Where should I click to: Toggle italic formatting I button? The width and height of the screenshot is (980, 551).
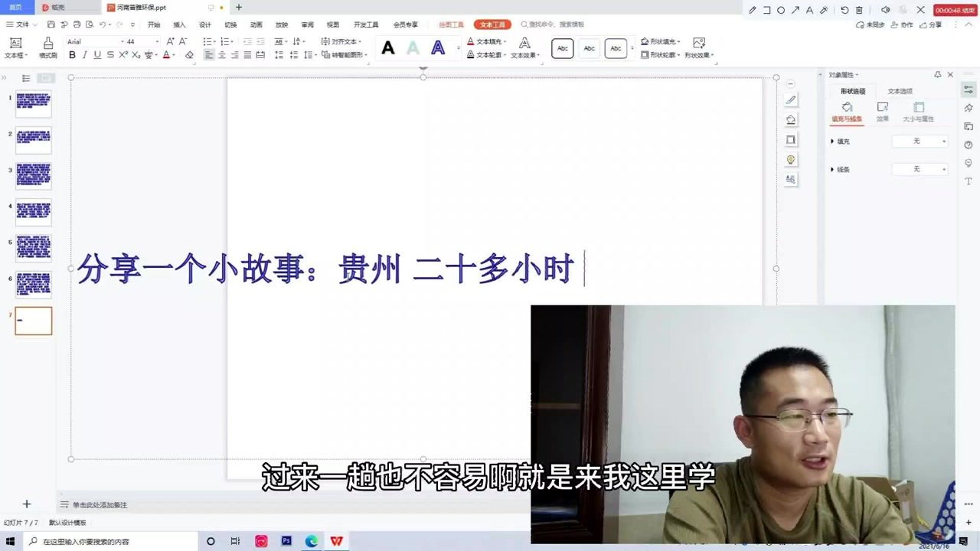(x=85, y=55)
